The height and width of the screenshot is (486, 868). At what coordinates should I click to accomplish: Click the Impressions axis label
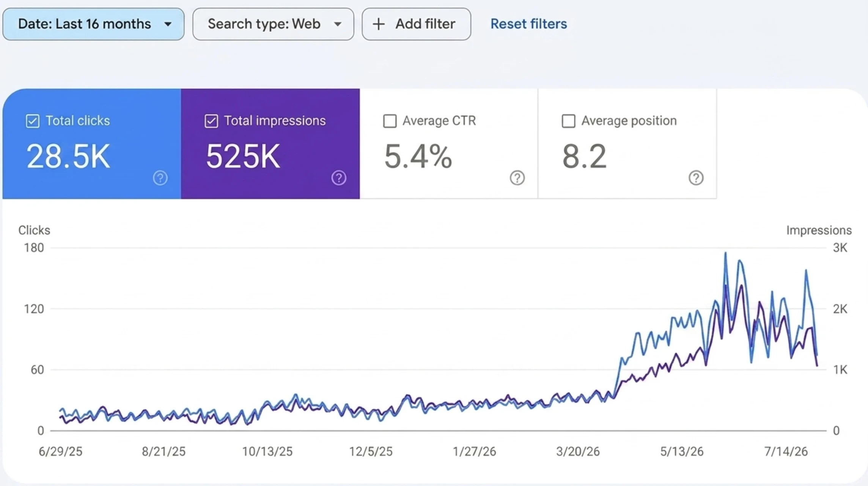pyautogui.click(x=819, y=230)
